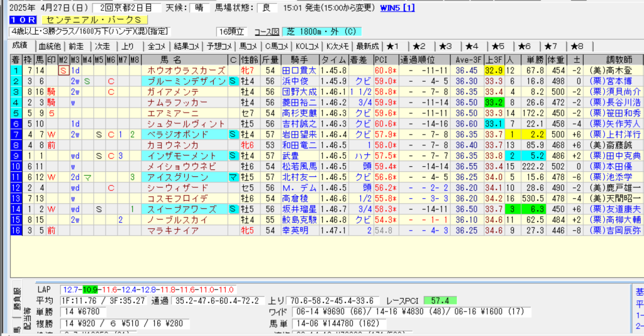Open the 前走 tab
This screenshot has width=644, height=336.
pyautogui.click(x=76, y=46)
